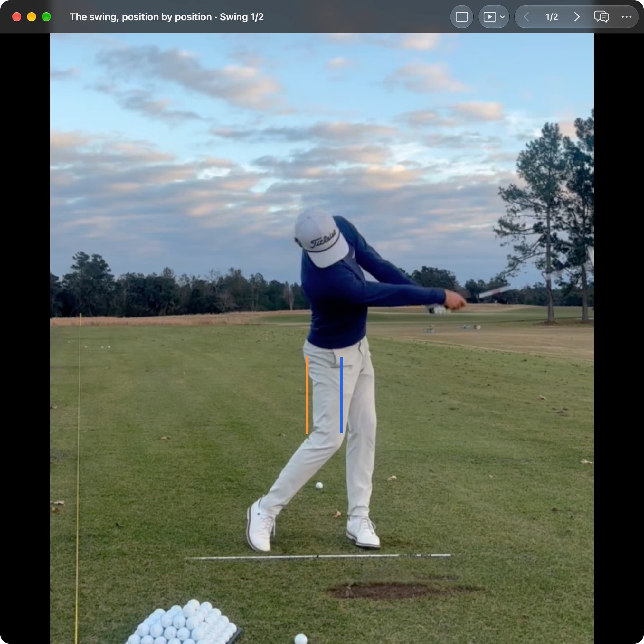Open the slideshow options dropdown arrow
Viewport: 644px width, 644px height.
click(x=502, y=17)
